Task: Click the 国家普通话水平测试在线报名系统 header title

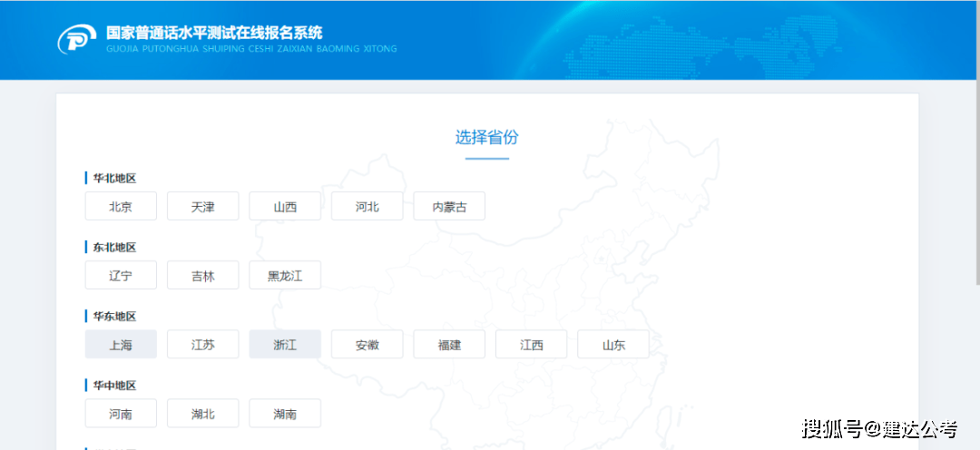Action: [214, 33]
